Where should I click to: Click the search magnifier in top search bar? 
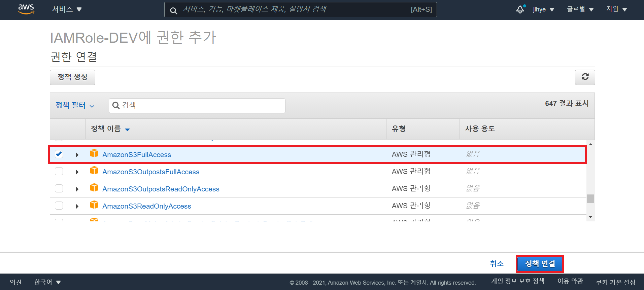(x=173, y=10)
